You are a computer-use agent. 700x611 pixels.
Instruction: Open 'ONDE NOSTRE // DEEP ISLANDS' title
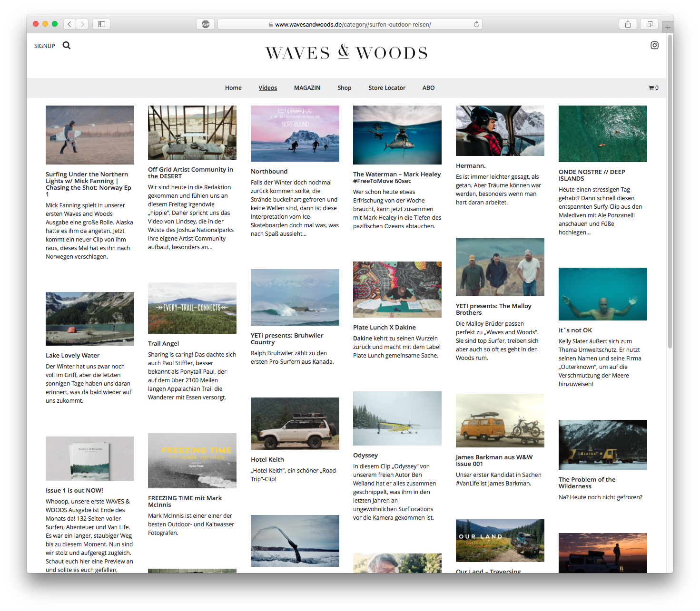[x=592, y=175]
